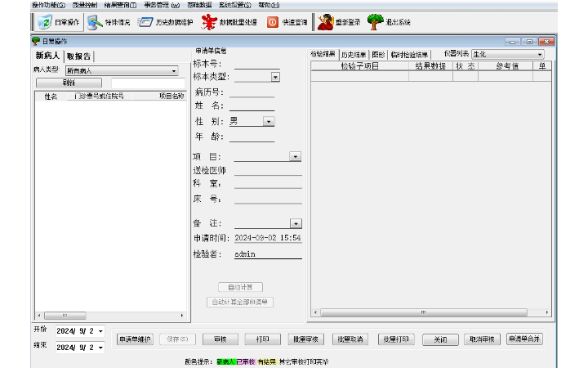Launch 数据批量处理 red figure icon
This screenshot has width=588, height=368.
pyautogui.click(x=208, y=22)
